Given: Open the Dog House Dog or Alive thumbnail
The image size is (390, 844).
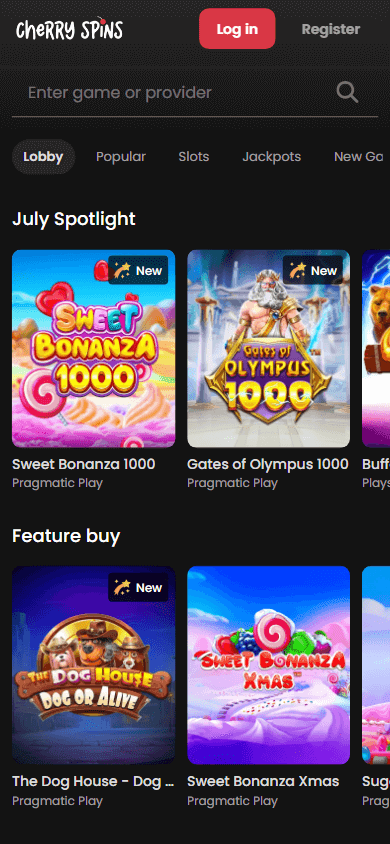Looking at the screenshot, I should (94, 665).
